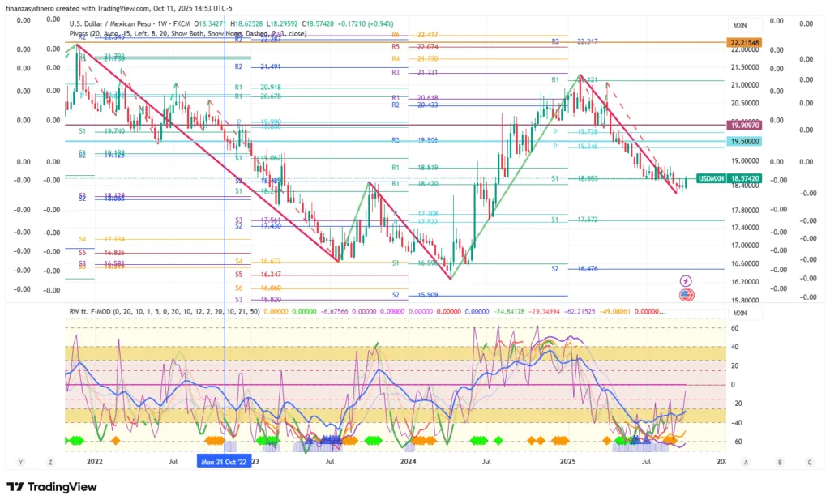Open the MXN selector on the indicator pane
Screen dimensions: 830x504
(x=739, y=313)
